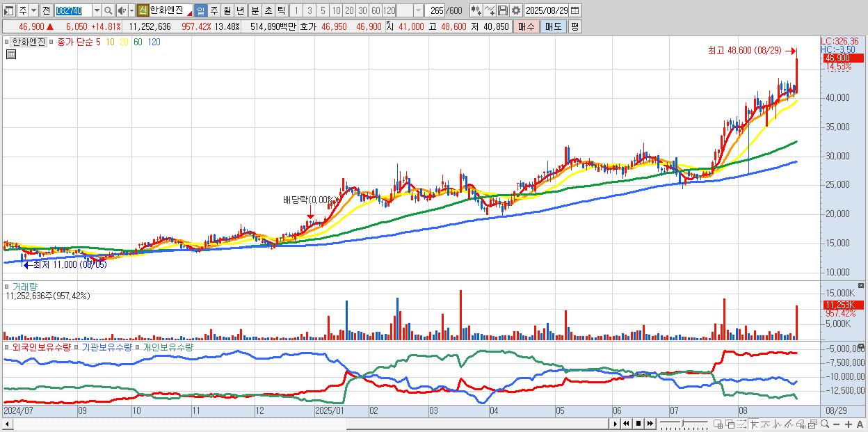Open the 주 market type dropdown arrow
Screen dimensions: 868x432
click(34, 10)
